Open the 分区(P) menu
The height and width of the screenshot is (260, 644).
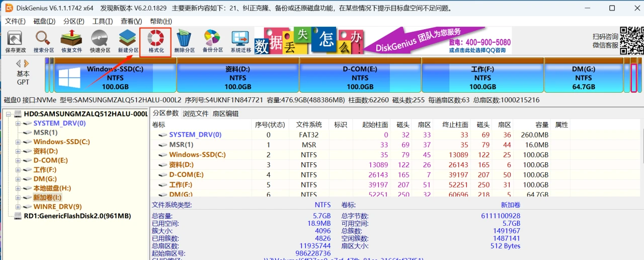73,21
